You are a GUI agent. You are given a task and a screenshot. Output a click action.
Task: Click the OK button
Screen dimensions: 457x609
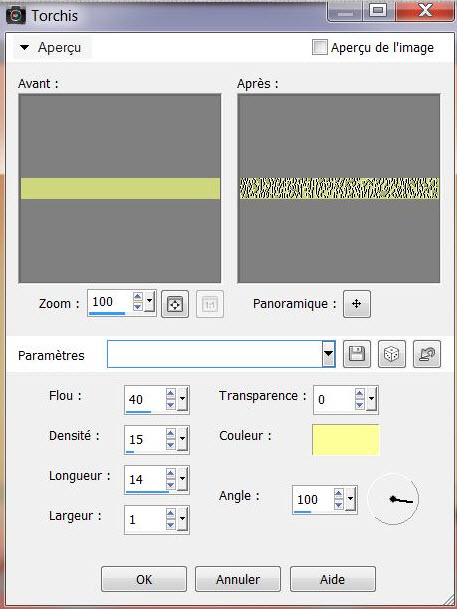coord(144,579)
